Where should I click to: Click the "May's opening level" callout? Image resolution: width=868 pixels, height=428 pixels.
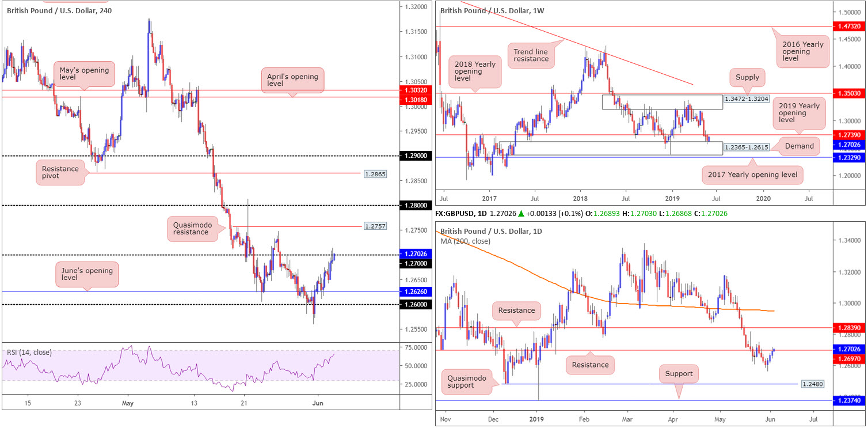85,73
